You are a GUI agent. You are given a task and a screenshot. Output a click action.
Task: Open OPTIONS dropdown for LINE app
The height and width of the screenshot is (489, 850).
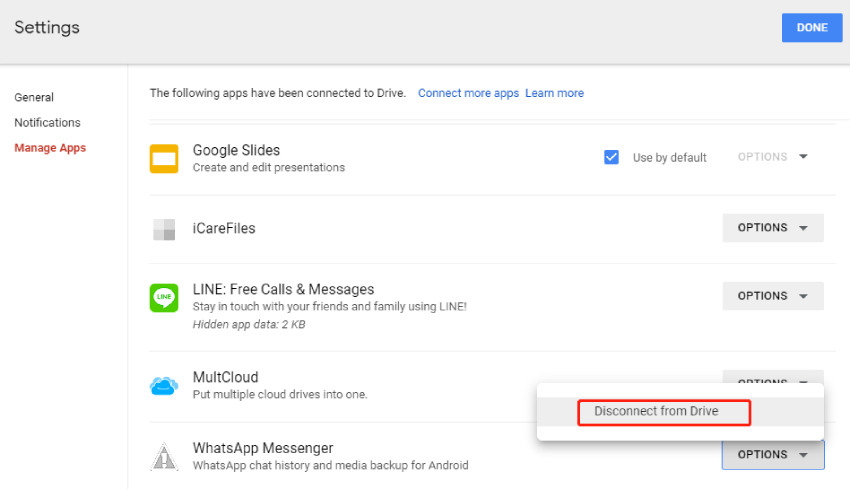772,296
